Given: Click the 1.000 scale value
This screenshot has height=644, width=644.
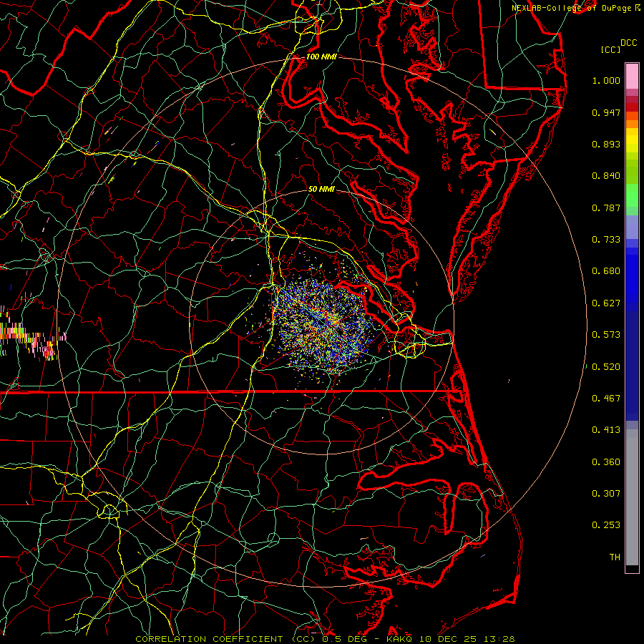Looking at the screenshot, I should tap(606, 80).
